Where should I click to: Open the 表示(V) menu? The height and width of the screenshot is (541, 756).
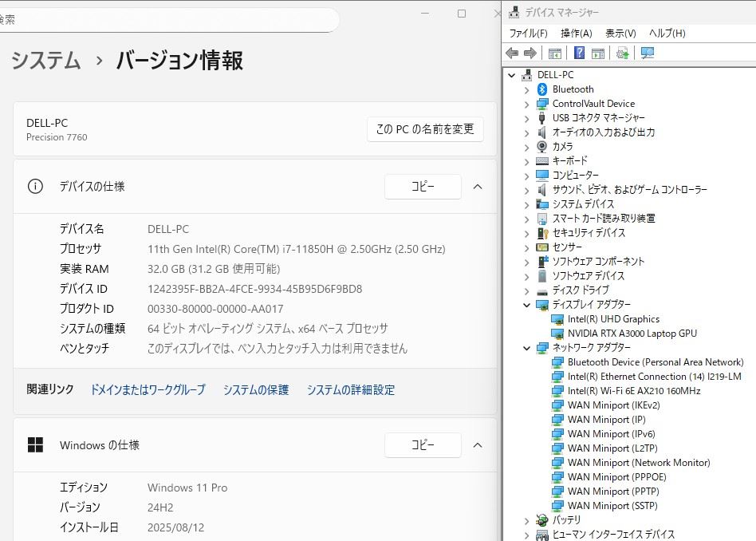click(620, 34)
